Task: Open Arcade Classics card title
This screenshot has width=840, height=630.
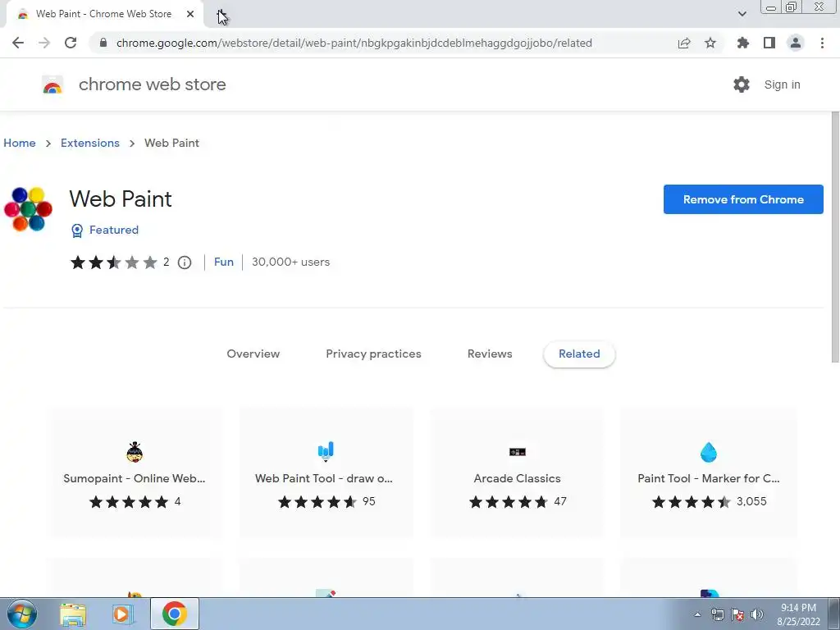Action: pos(517,478)
